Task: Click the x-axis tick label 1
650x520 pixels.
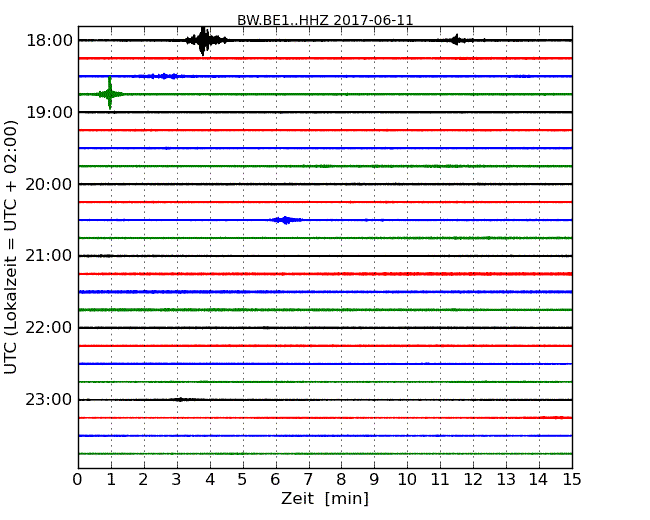Action: 111,480
